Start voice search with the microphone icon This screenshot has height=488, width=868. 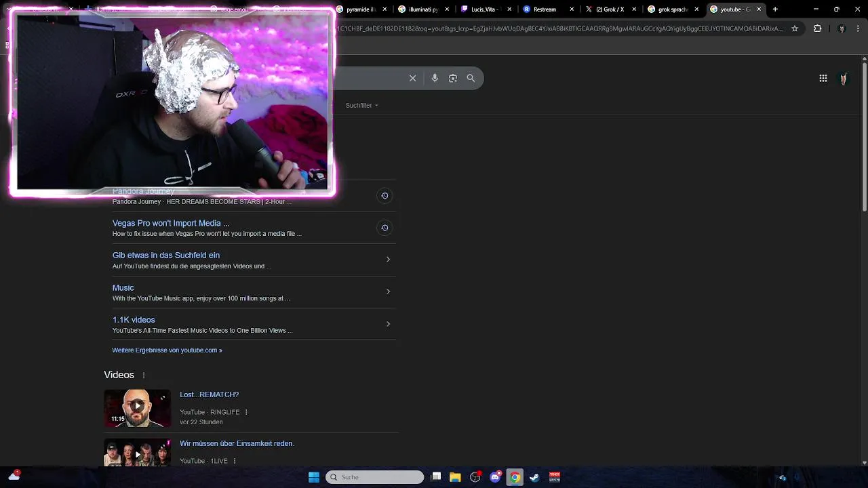[435, 78]
